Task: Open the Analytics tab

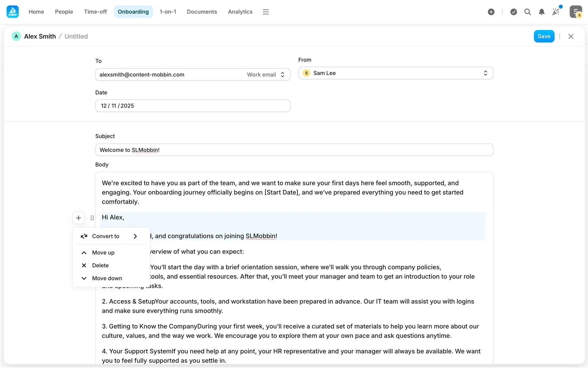Action: (x=240, y=12)
